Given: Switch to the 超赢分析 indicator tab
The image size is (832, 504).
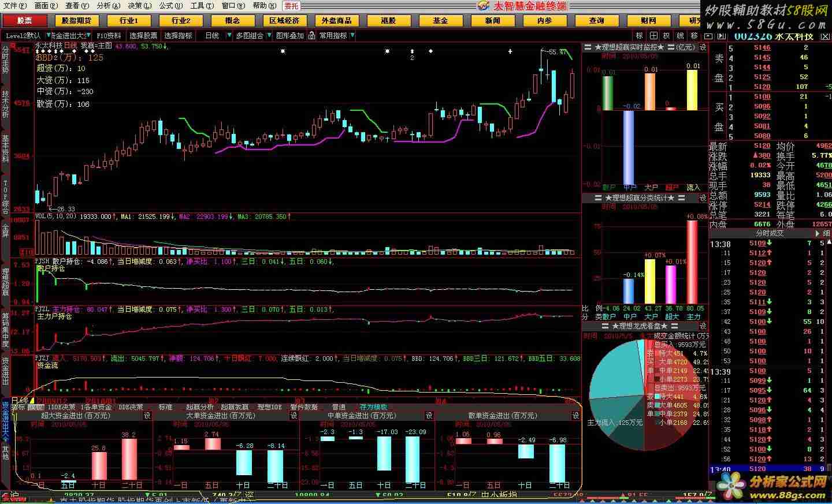Looking at the screenshot, I should (x=199, y=407).
